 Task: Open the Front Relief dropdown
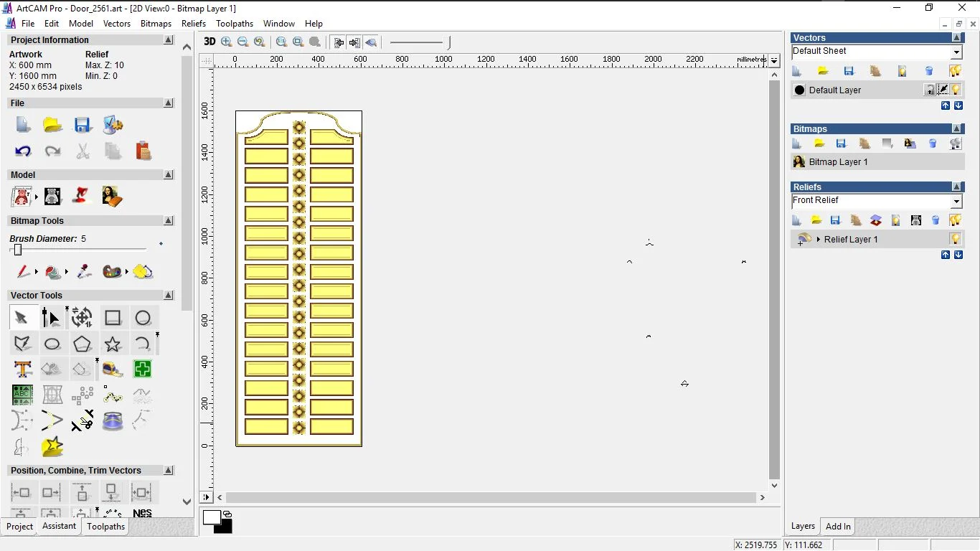956,202
